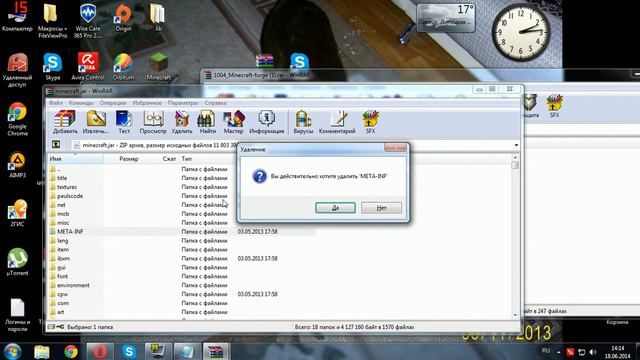Image resolution: width=640 pixels, height=360 pixels.
Task: Open the Просмотр (View) toolbar icon
Action: point(153,122)
